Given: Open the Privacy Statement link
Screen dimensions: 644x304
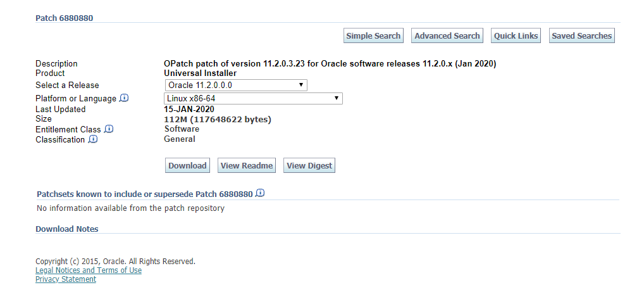Looking at the screenshot, I should pyautogui.click(x=66, y=279).
